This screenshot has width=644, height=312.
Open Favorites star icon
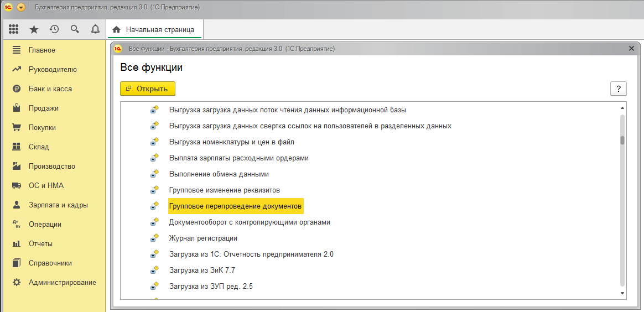coord(34,29)
